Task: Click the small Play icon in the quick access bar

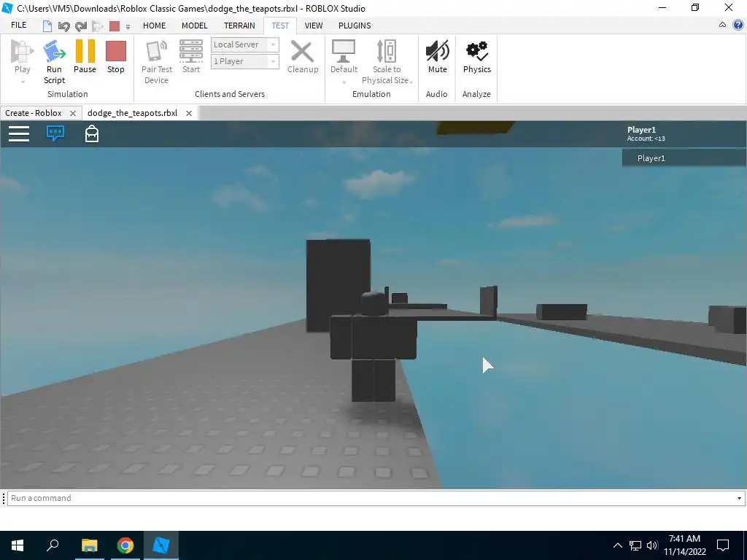Action: coord(98,26)
